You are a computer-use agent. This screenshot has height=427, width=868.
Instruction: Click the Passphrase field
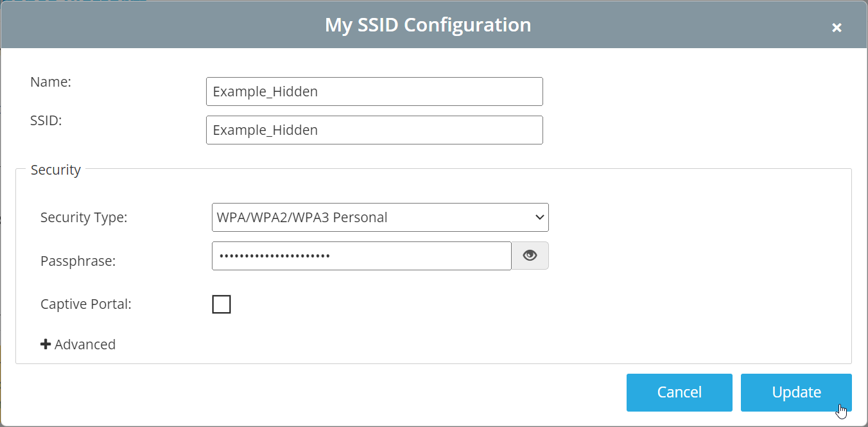pos(361,256)
